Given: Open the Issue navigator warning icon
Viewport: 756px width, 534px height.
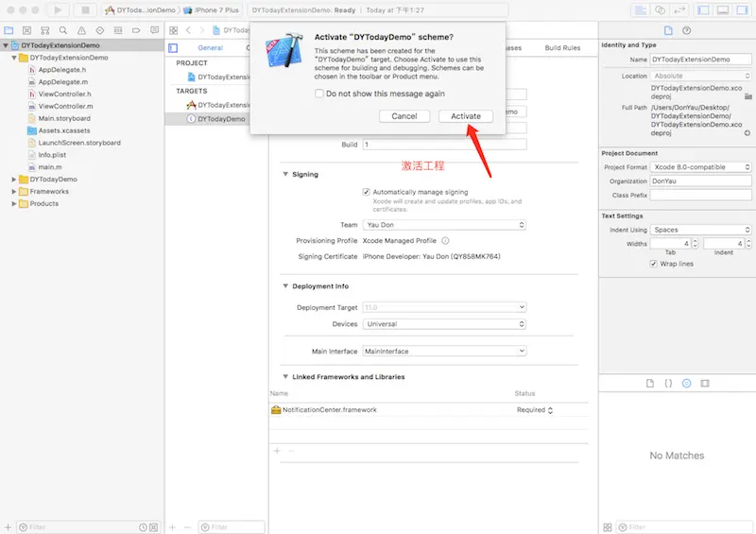Looking at the screenshot, I should 81,30.
